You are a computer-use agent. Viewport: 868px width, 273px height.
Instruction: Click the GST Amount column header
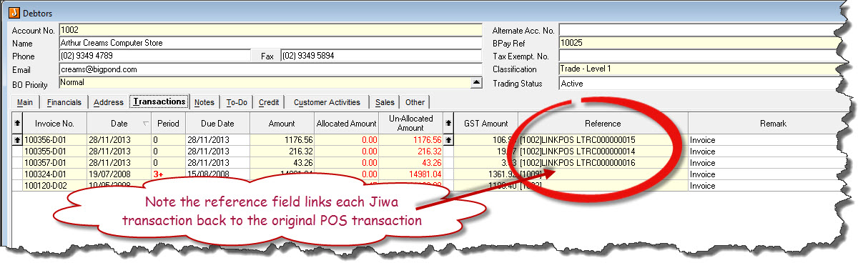click(x=486, y=124)
